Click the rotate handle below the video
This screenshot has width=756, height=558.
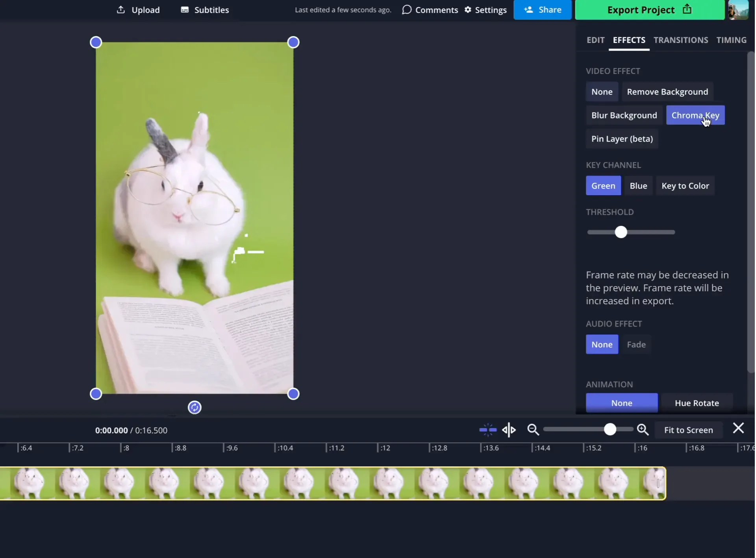195,408
